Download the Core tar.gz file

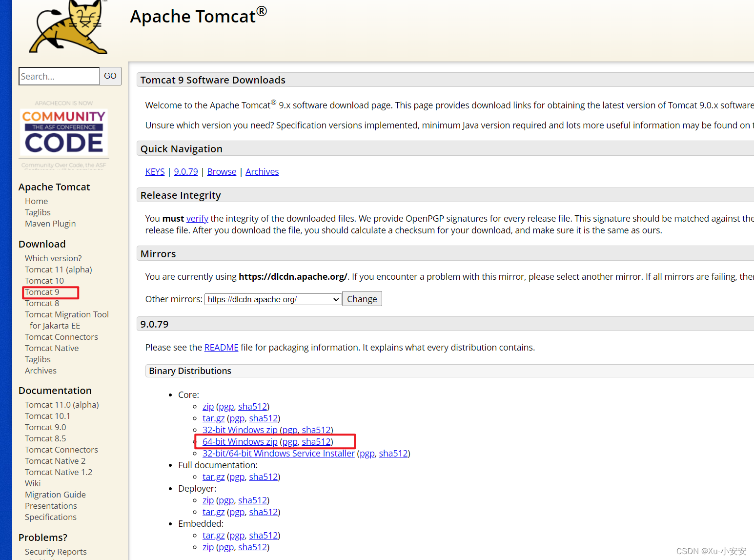(213, 418)
